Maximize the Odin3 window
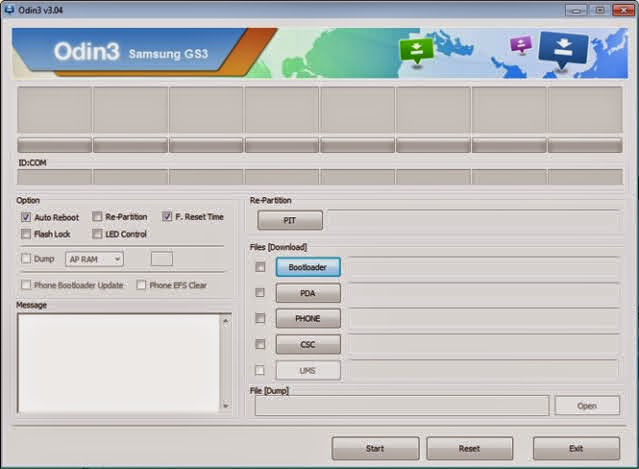This screenshot has width=639, height=469. (599, 10)
